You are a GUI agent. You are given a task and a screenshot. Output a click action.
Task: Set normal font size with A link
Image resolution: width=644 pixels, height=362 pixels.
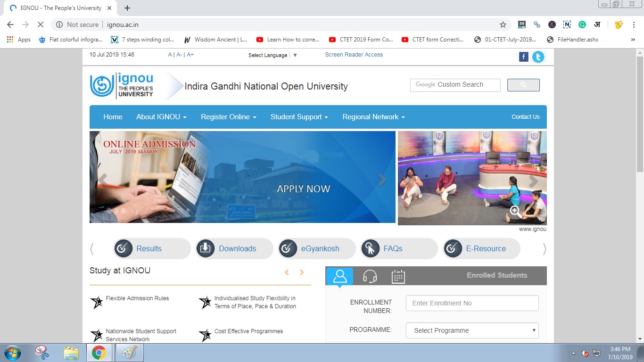tap(170, 55)
